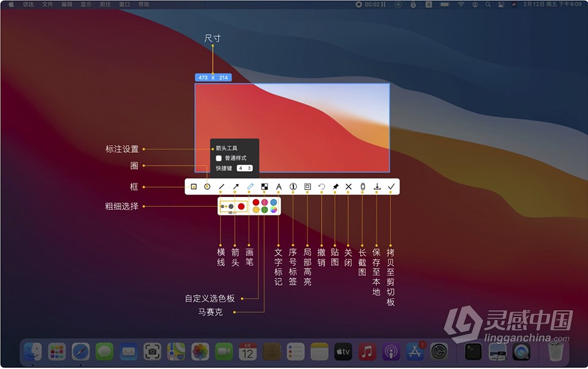This screenshot has width=588, height=369.
Task: Open the screenshot camera app in the Dock
Action: click(x=153, y=351)
